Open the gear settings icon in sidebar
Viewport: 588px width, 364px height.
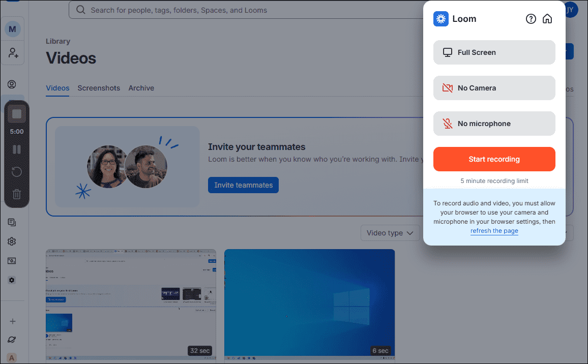[12, 242]
